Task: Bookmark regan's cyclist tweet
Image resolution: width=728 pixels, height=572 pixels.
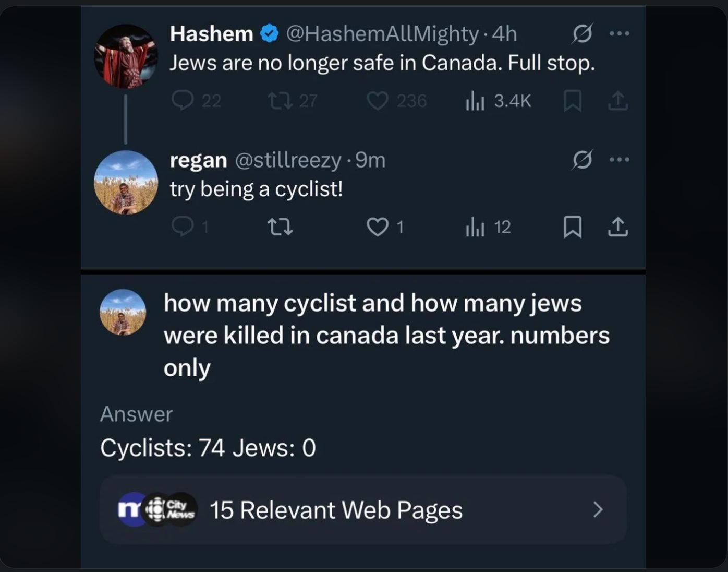Action: click(x=573, y=227)
